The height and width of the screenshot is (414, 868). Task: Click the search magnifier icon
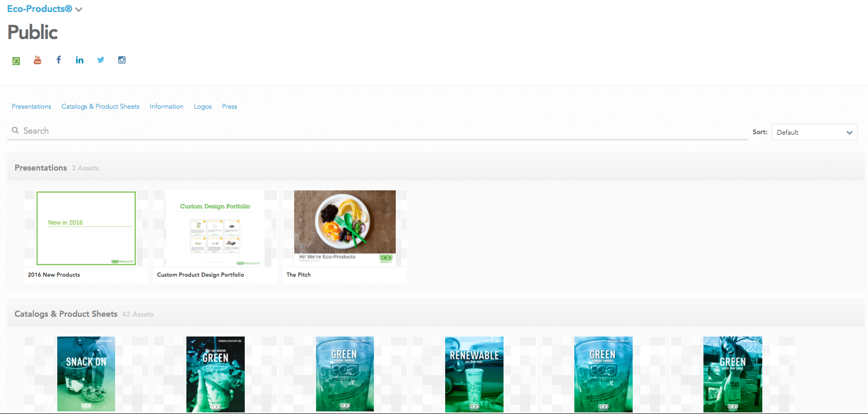[16, 131]
